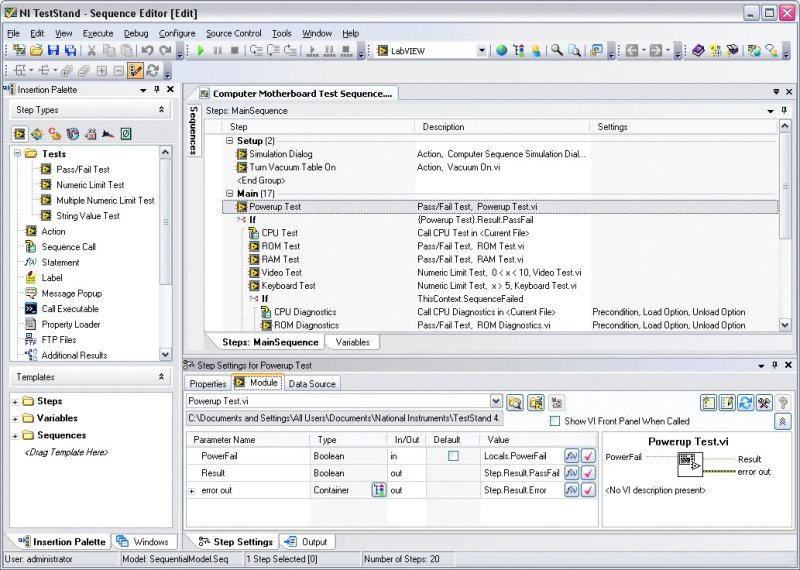
Task: Click the Cut scissors icon
Action: [91, 50]
